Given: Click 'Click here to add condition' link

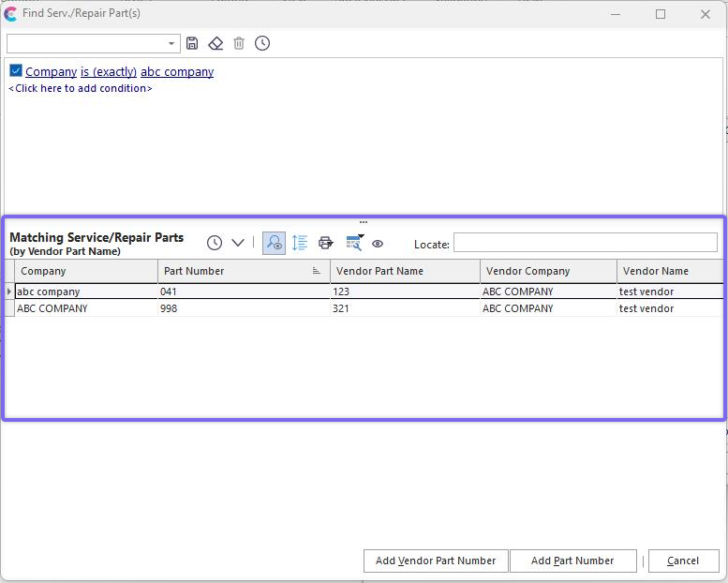Looking at the screenshot, I should click(x=81, y=88).
